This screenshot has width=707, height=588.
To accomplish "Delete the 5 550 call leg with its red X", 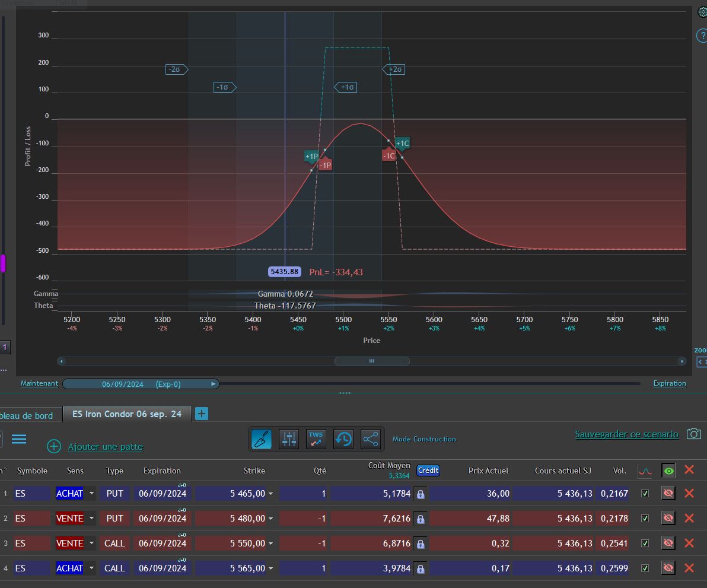I will coord(689,543).
